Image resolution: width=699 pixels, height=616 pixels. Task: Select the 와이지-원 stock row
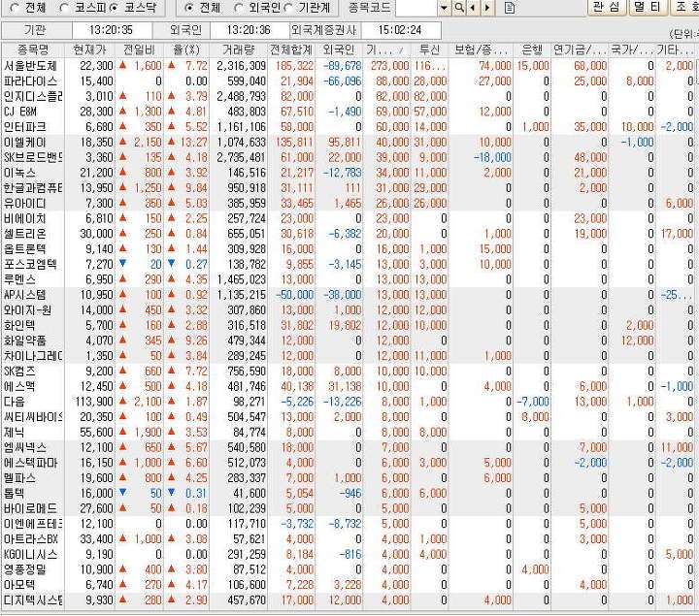point(349,310)
